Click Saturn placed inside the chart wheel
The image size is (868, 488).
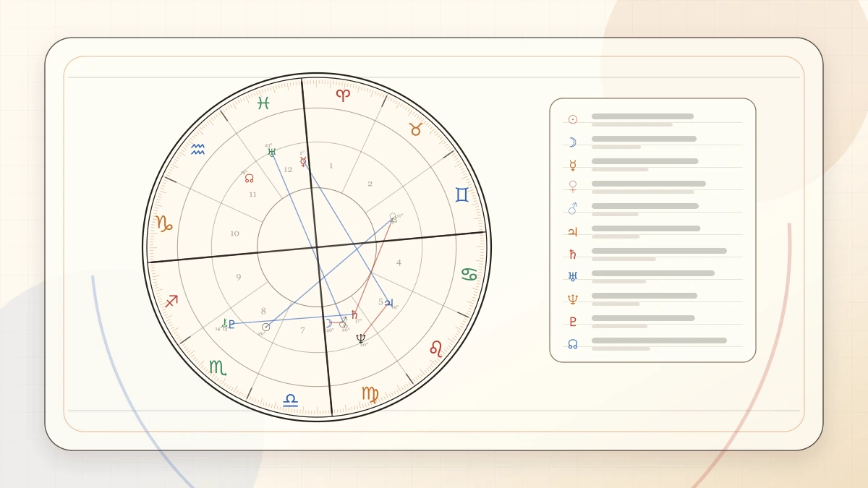point(354,314)
